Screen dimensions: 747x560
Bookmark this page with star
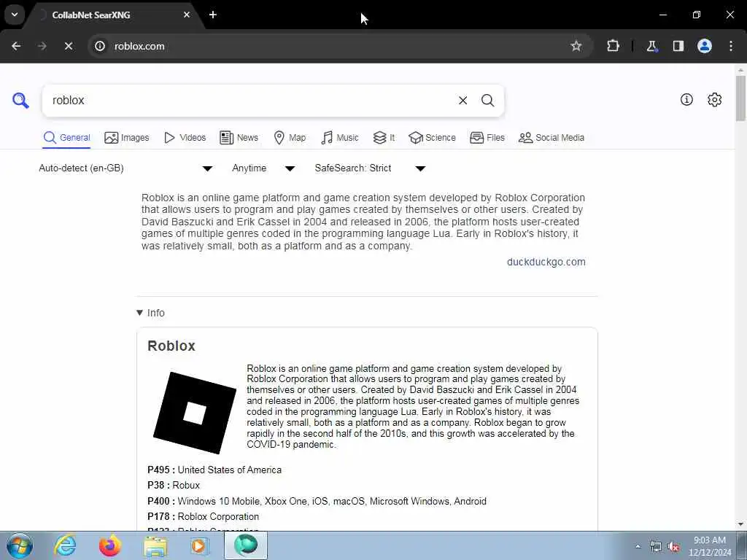pyautogui.click(x=576, y=46)
